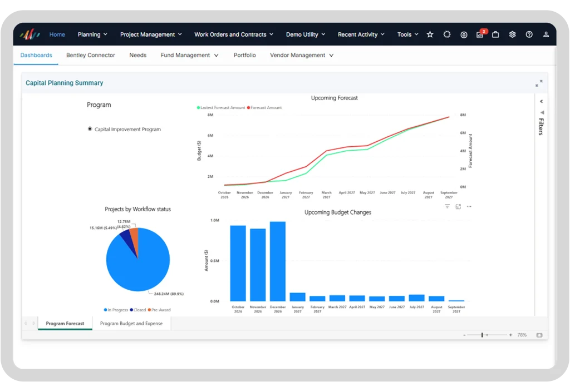Open the Portfolio tab
570x392 pixels.
click(x=245, y=55)
